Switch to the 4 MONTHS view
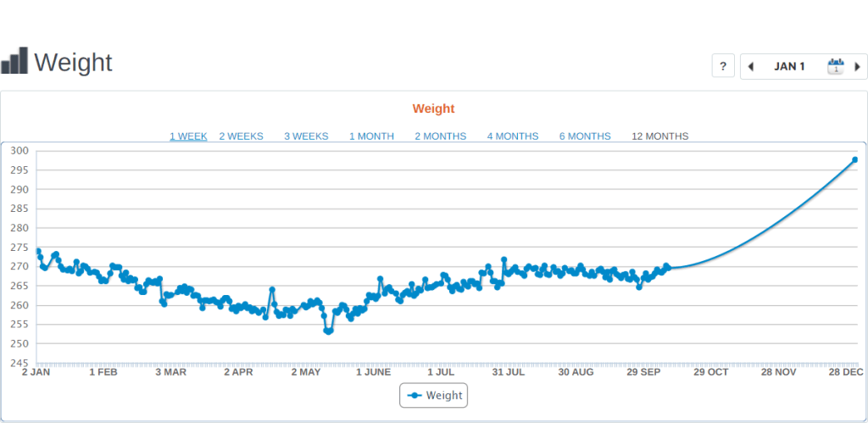The image size is (868, 423). (512, 136)
